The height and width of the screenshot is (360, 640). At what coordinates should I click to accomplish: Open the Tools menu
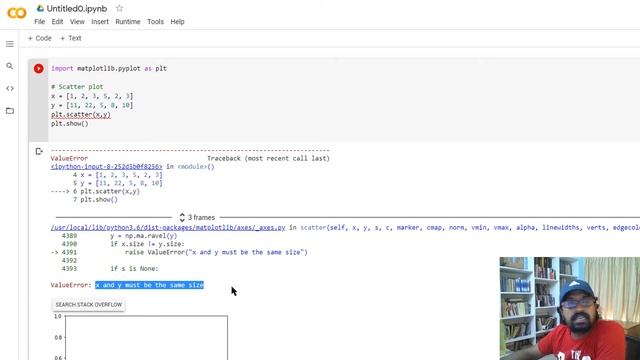click(x=155, y=22)
